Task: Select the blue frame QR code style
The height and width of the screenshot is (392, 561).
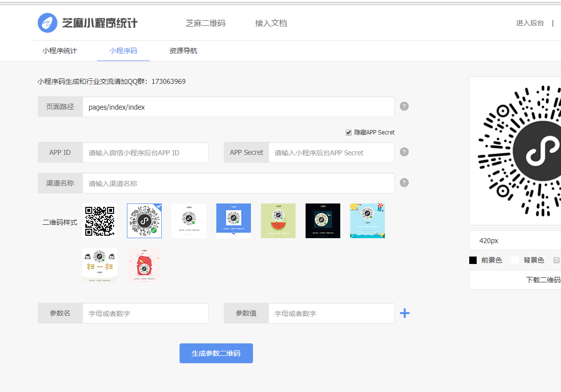Action: point(233,220)
